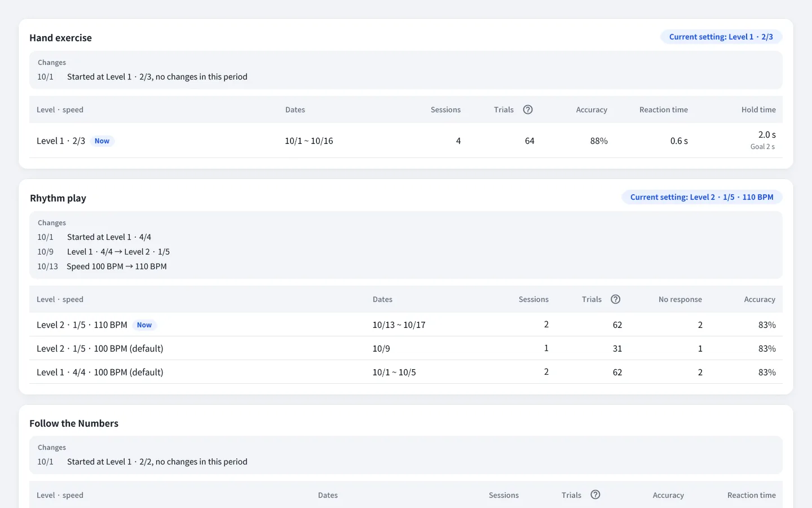The width and height of the screenshot is (812, 508).
Task: Click 'Accuracy' header in Follow the Numbers table
Action: tap(668, 495)
